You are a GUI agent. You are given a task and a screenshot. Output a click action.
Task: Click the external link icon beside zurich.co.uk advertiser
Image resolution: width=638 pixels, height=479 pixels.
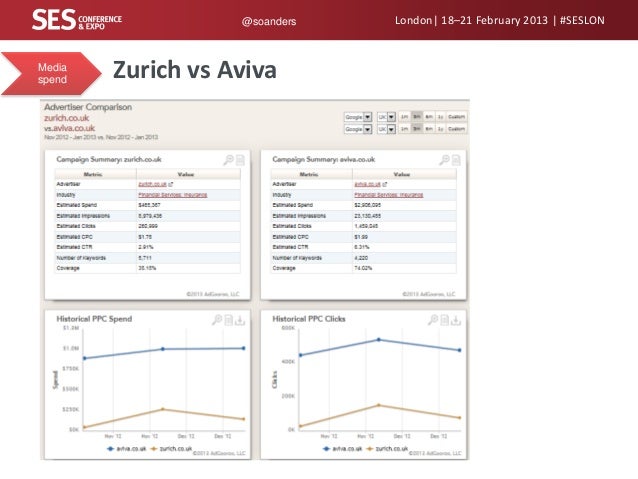pos(171,184)
